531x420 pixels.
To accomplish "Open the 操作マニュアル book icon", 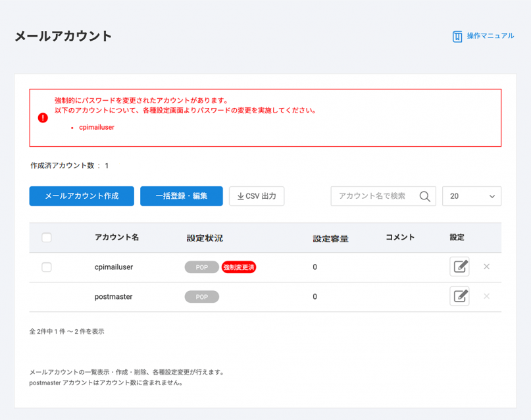I will 457,37.
